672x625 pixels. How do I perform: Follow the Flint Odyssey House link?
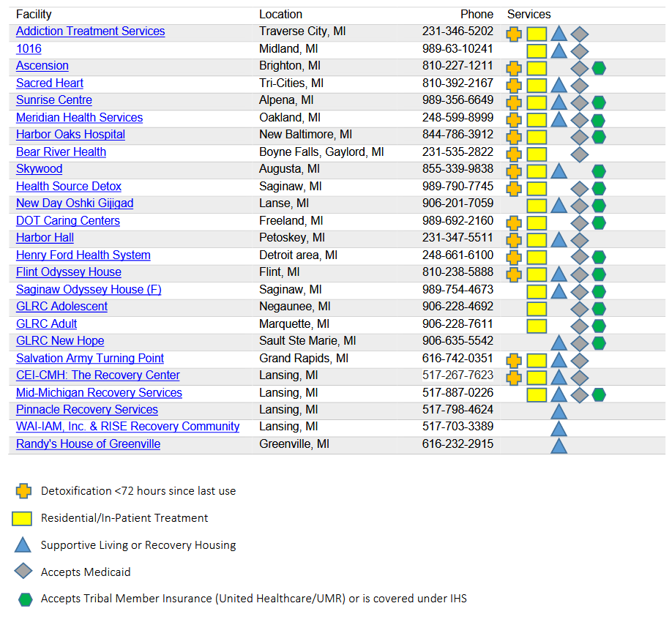click(x=69, y=272)
